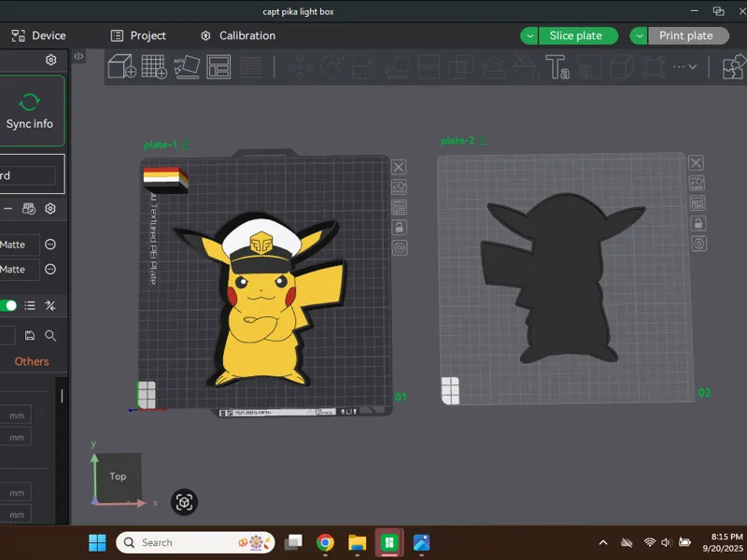Image resolution: width=747 pixels, height=560 pixels.
Task: Expand the Print plate dropdown arrow
Action: 639,35
